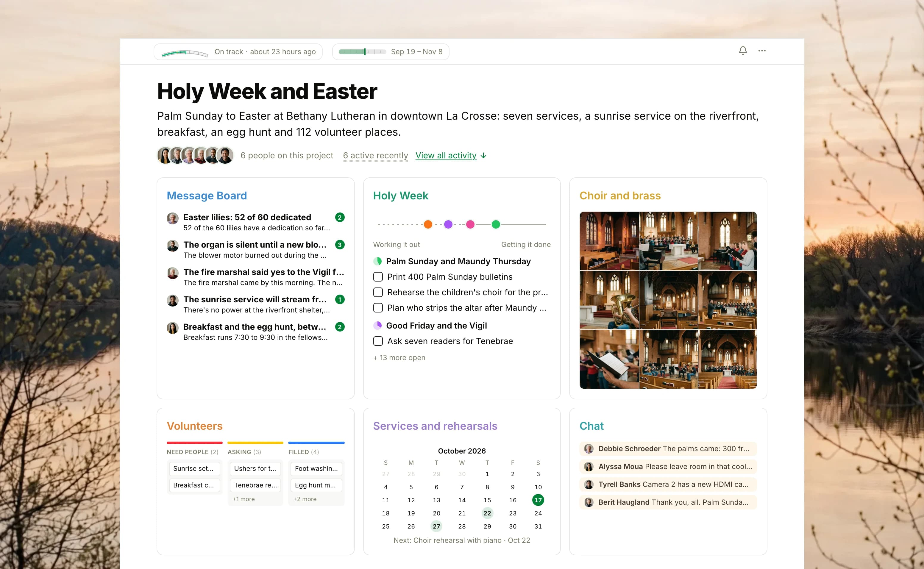Viewport: 924px width, 569px height.
Task: Click the orange dot on the hill chart
Action: tap(428, 225)
